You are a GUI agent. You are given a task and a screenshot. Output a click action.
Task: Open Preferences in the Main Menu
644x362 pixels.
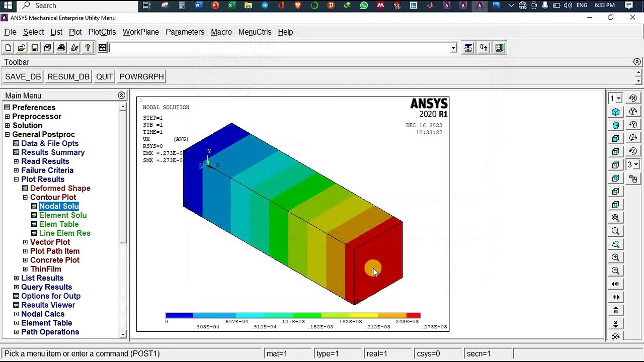tap(34, 108)
